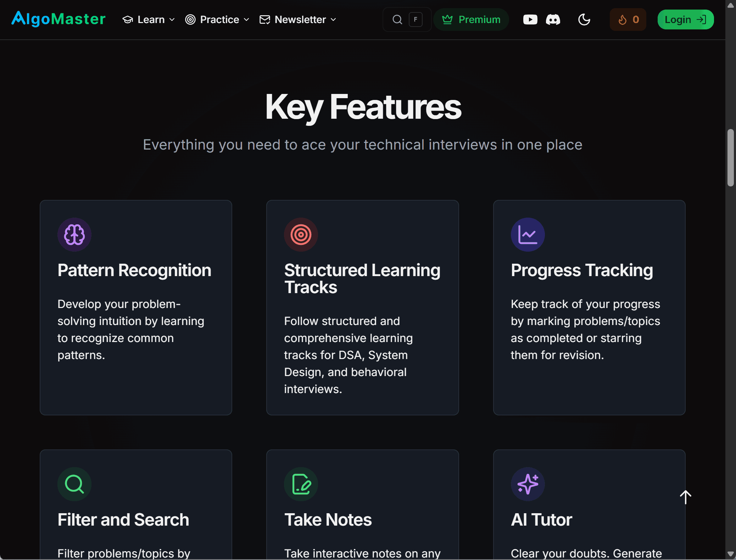The width and height of the screenshot is (736, 560).
Task: Click the sparkle icon on AI Tutor
Action: coord(528,484)
